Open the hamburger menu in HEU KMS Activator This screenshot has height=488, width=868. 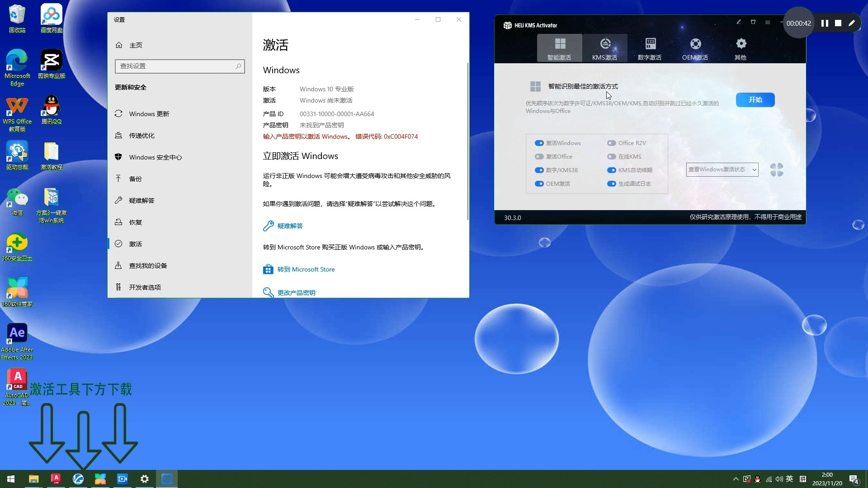768,22
